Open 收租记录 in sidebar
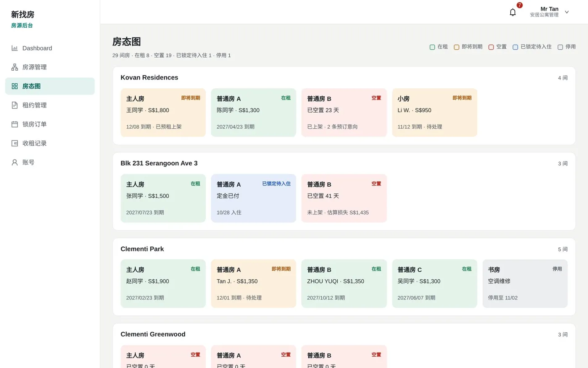588x368 pixels. pos(50,143)
